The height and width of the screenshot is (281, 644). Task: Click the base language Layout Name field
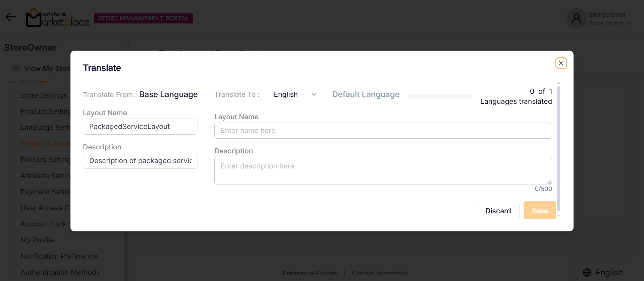pyautogui.click(x=140, y=127)
